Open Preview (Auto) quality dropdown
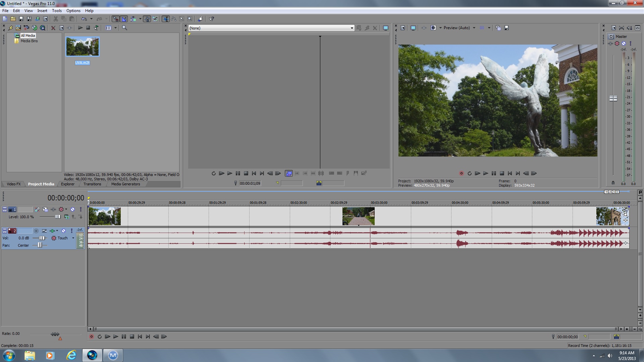Screen dimensions: 644x362 click(474, 28)
